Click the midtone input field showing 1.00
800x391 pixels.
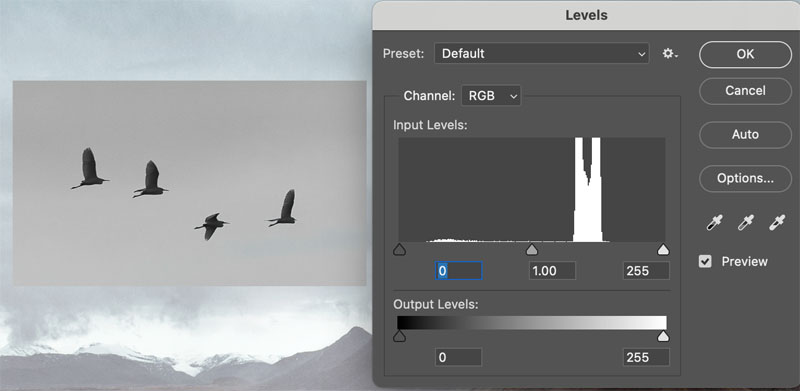[552, 271]
